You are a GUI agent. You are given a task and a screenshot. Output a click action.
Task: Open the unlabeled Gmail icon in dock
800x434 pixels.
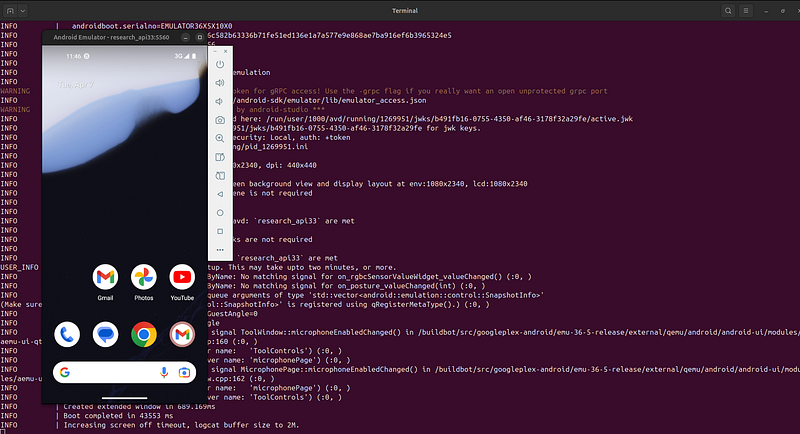click(x=182, y=335)
